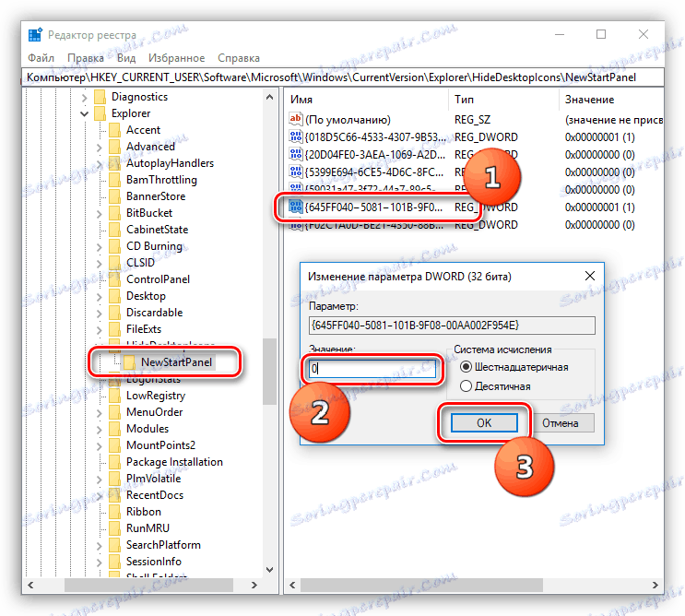Click the Accent folder icon
685x616 pixels.
[115, 130]
